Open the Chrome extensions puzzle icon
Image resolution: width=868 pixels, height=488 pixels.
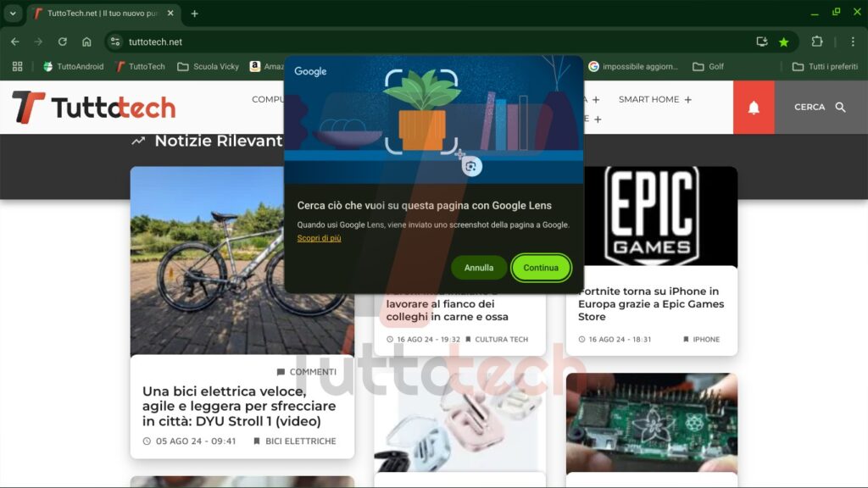[x=816, y=41]
